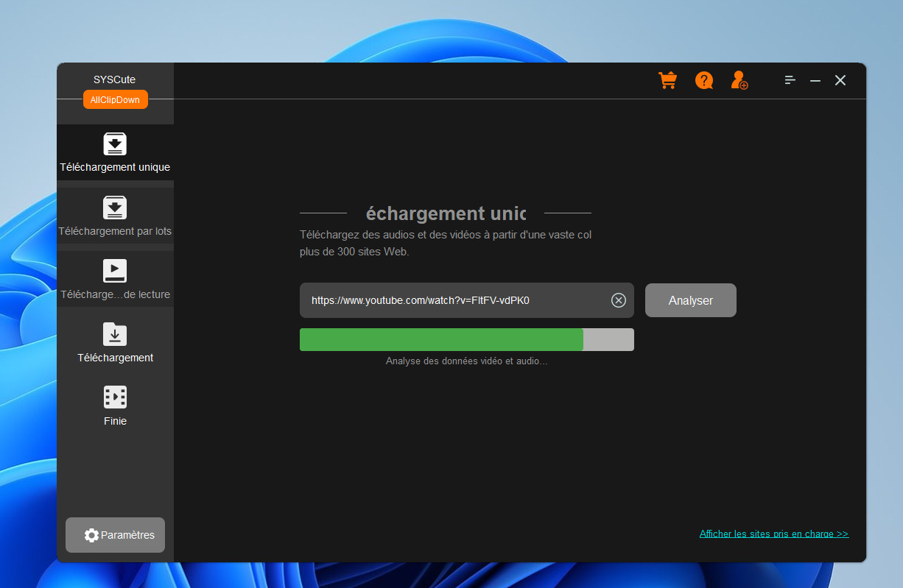
Task: Click the orange help question mark icon
Action: click(704, 80)
